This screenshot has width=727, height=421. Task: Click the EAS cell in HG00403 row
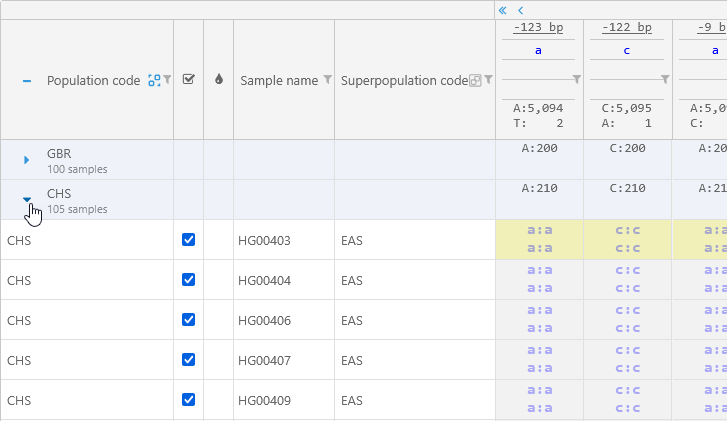[415, 240]
